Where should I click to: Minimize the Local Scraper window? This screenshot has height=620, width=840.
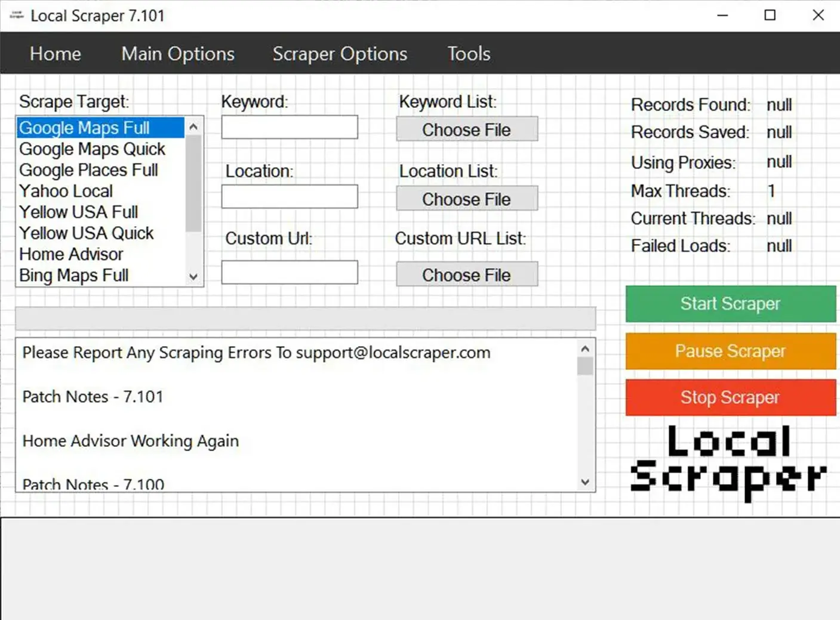click(x=722, y=16)
